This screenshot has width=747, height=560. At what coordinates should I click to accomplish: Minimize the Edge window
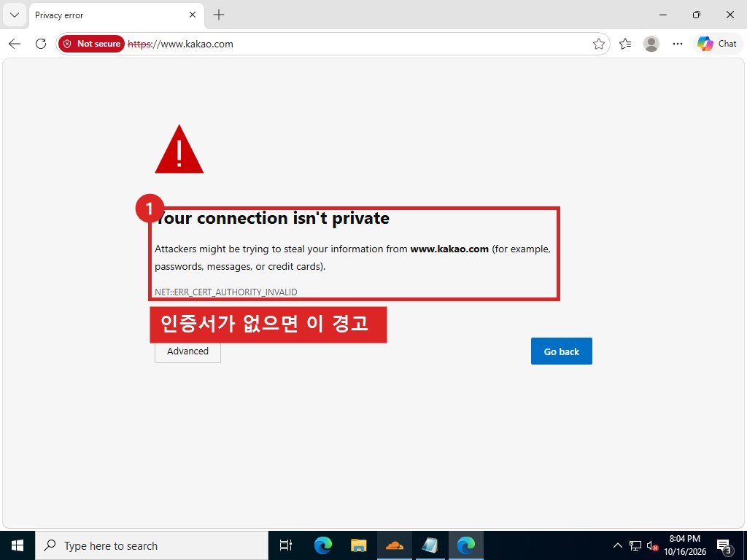[662, 15]
